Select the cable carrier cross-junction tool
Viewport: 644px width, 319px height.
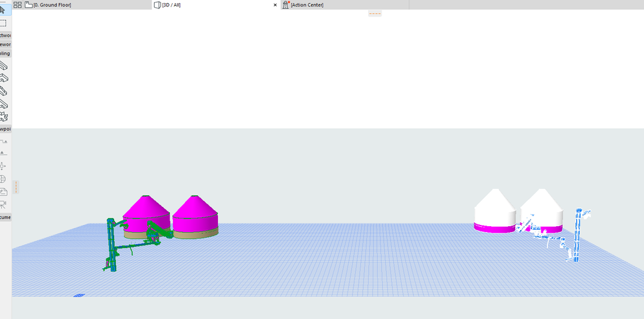click(4, 117)
